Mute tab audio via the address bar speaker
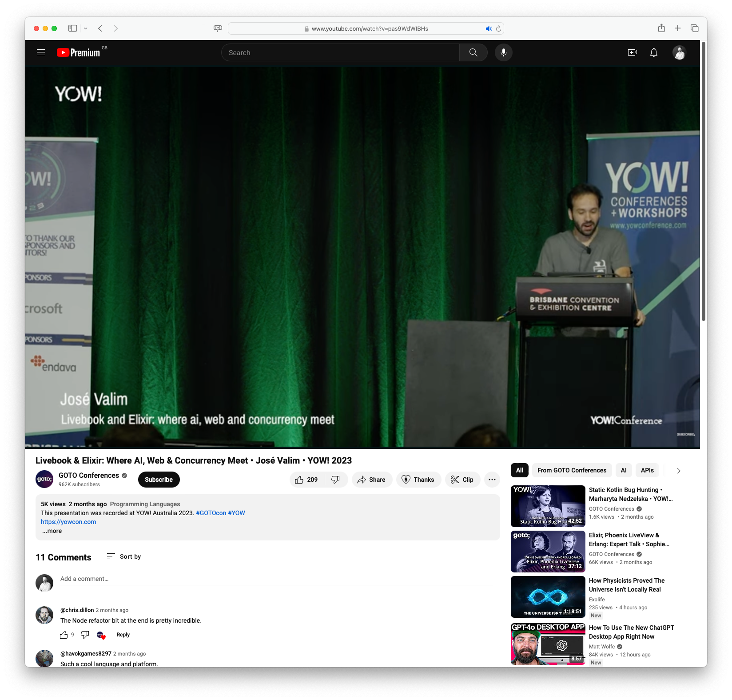The height and width of the screenshot is (700, 732). click(489, 28)
